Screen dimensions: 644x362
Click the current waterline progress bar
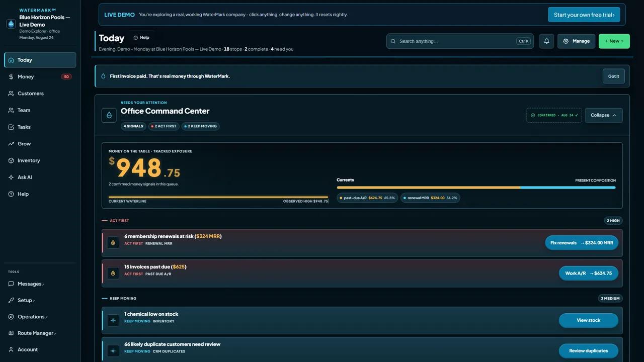[x=218, y=197]
